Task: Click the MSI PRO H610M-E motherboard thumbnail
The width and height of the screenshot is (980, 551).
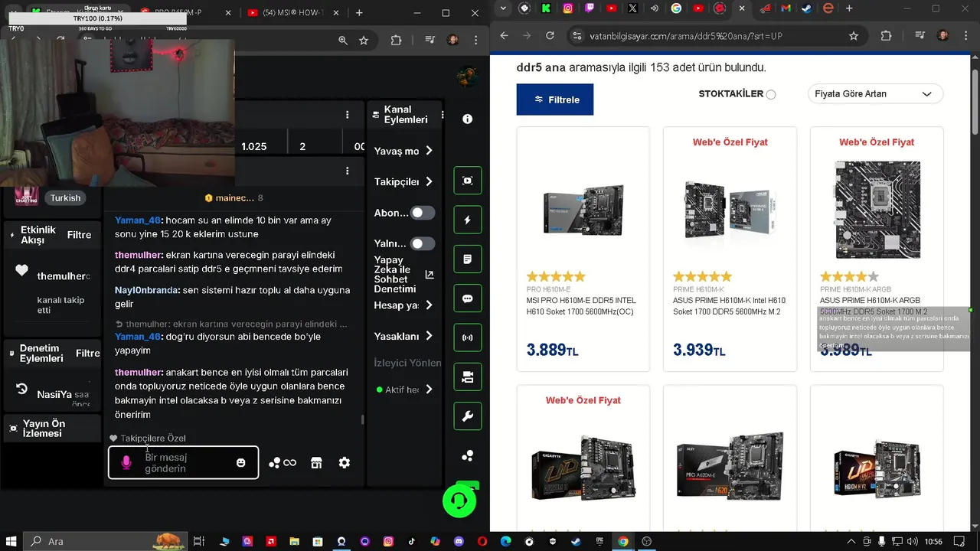Action: [583, 209]
